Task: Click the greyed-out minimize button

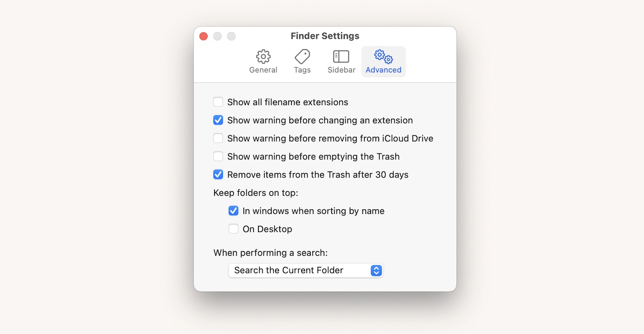Action: coord(217,36)
